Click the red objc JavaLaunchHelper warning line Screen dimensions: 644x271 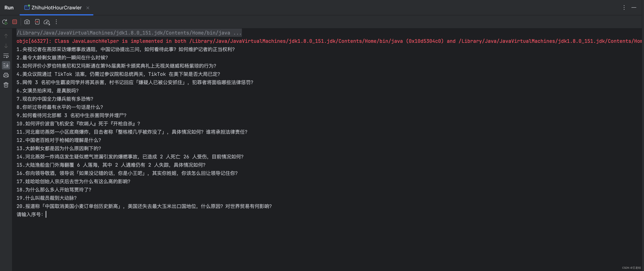coord(329,41)
